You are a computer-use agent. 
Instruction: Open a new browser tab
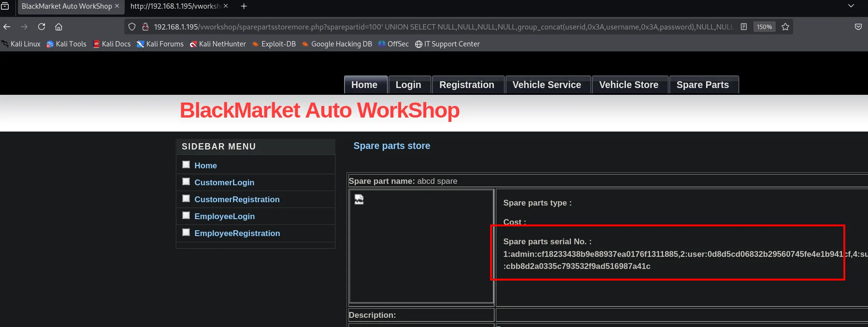tap(244, 6)
